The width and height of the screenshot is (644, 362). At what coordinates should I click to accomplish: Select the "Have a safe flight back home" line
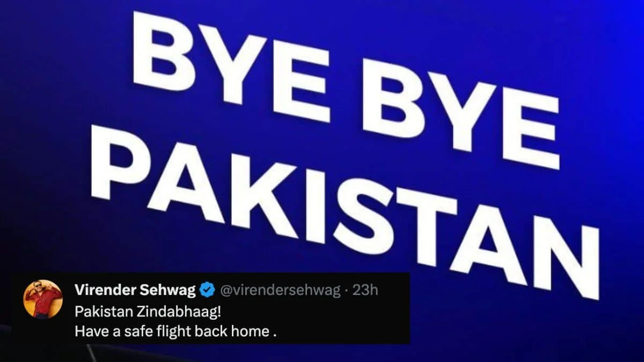tap(172, 331)
